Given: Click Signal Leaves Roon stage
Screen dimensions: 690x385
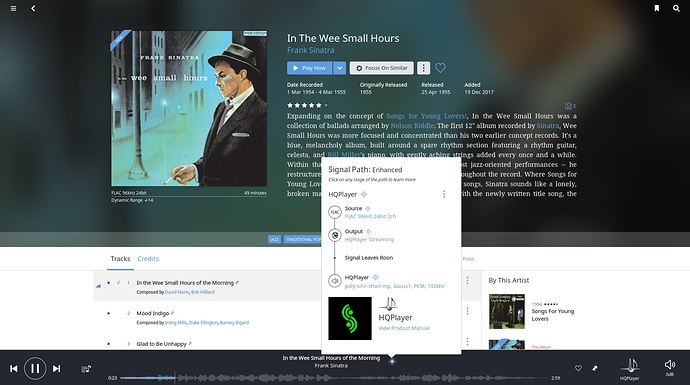Looking at the screenshot, I should pyautogui.click(x=369, y=258).
